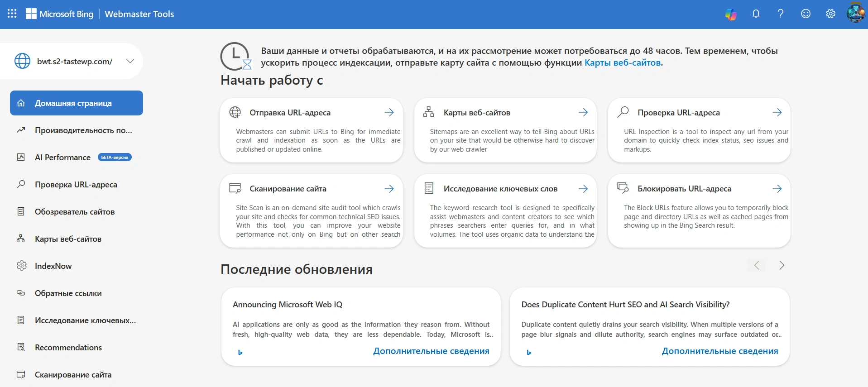Image resolution: width=868 pixels, height=387 pixels.
Task: Open Проверка URL-адреса in the sidebar
Action: point(77,185)
